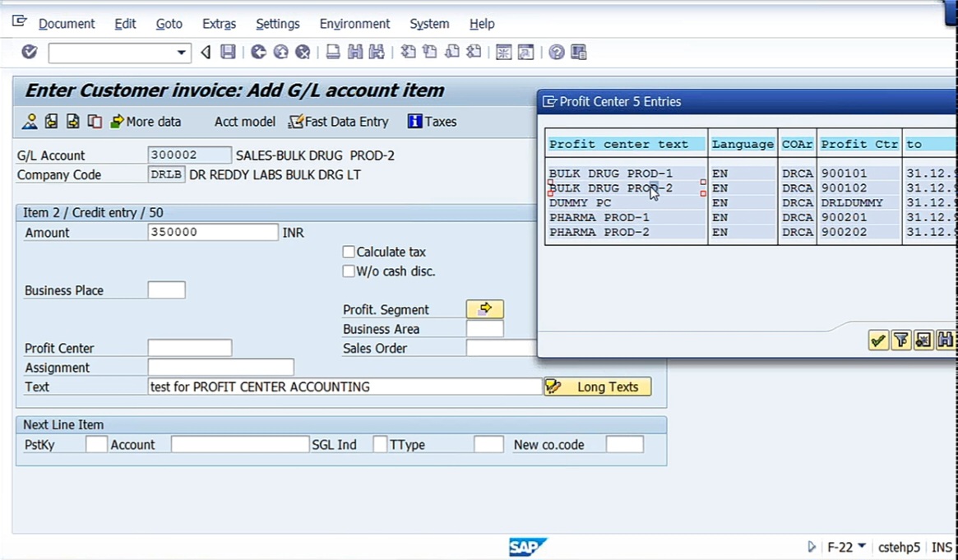The width and height of the screenshot is (958, 560).
Task: Click the Create New Session icon
Action: tap(503, 52)
